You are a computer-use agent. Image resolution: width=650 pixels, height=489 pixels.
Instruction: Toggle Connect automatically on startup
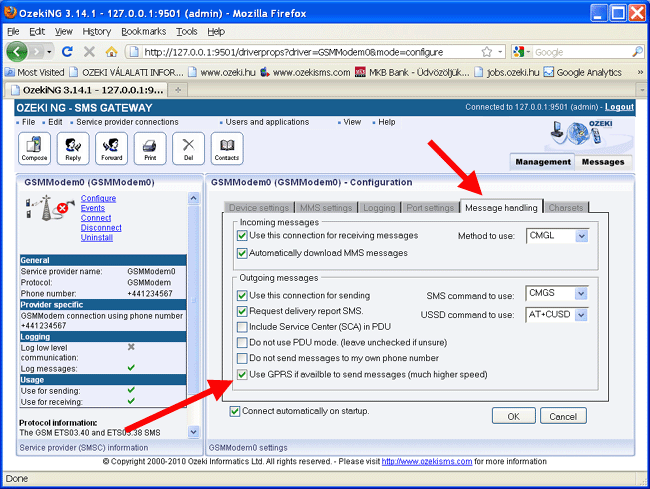(235, 411)
